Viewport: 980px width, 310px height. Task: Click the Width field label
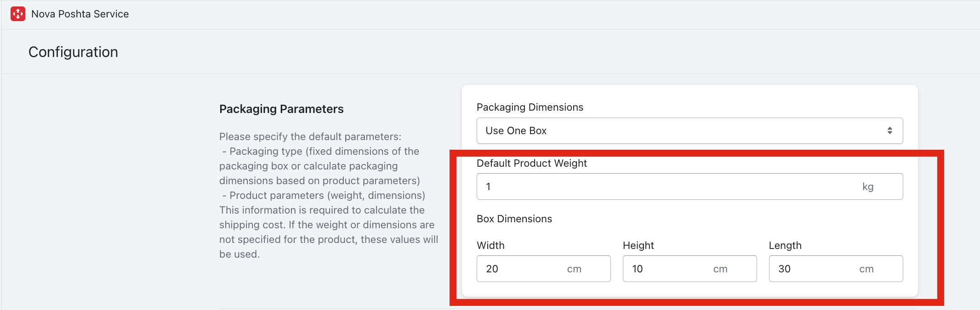coord(490,245)
